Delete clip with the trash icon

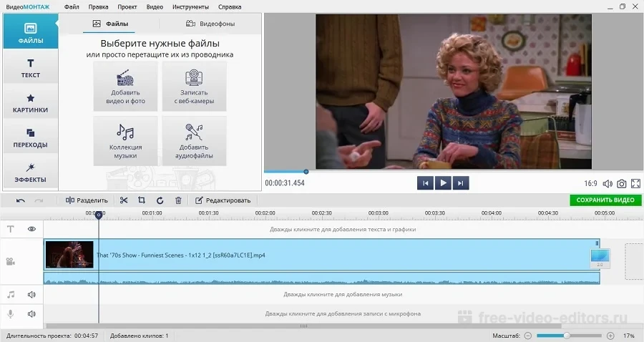pos(178,200)
